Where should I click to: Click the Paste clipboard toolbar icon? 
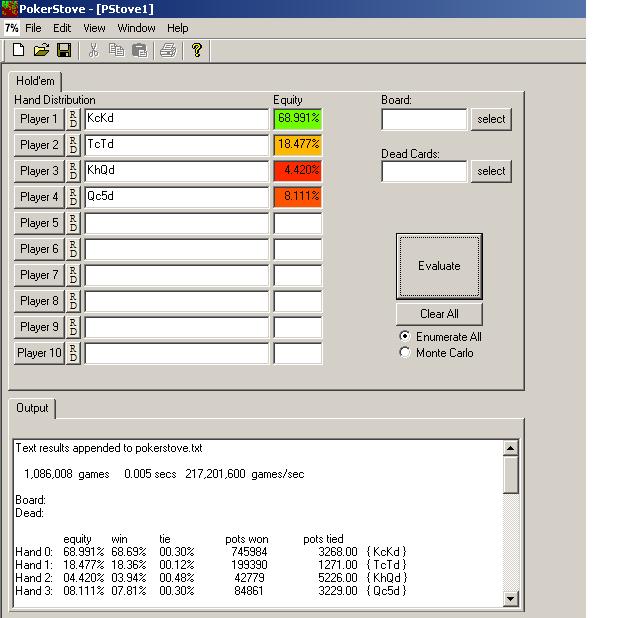tap(140, 50)
